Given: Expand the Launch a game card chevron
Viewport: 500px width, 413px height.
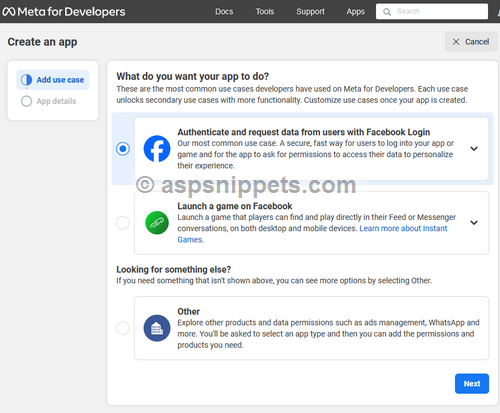Looking at the screenshot, I should pos(474,223).
